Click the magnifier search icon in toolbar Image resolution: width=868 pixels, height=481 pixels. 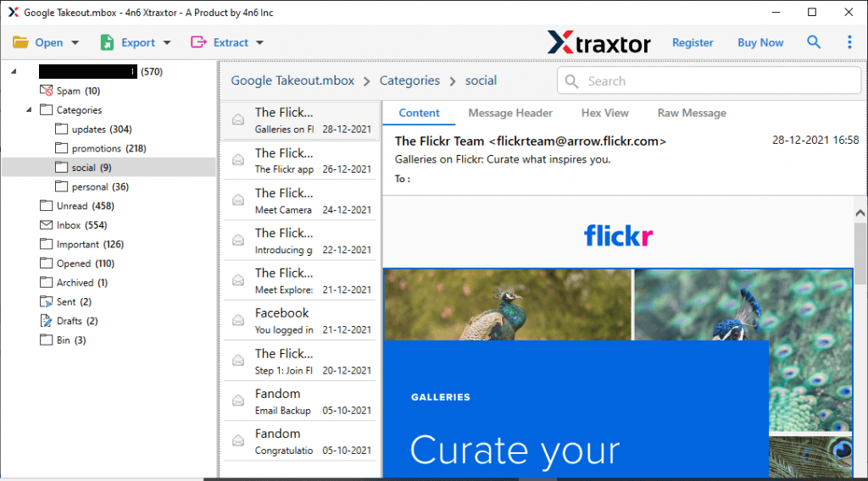813,42
